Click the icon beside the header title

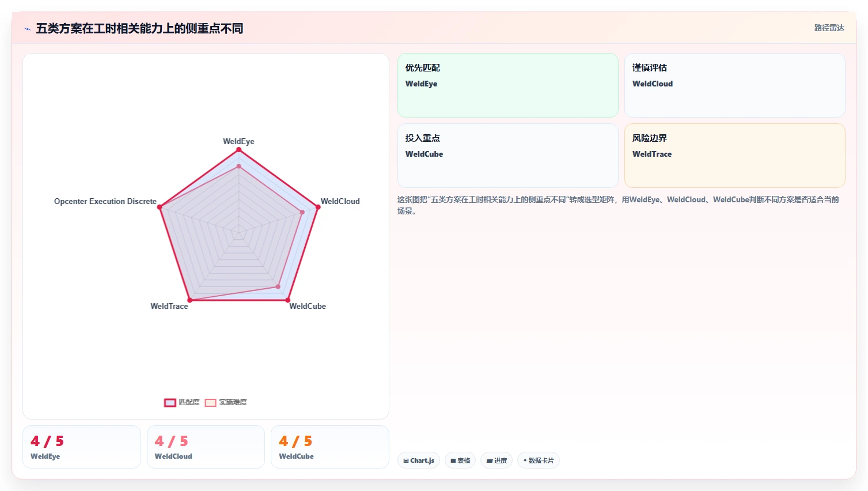(x=27, y=29)
